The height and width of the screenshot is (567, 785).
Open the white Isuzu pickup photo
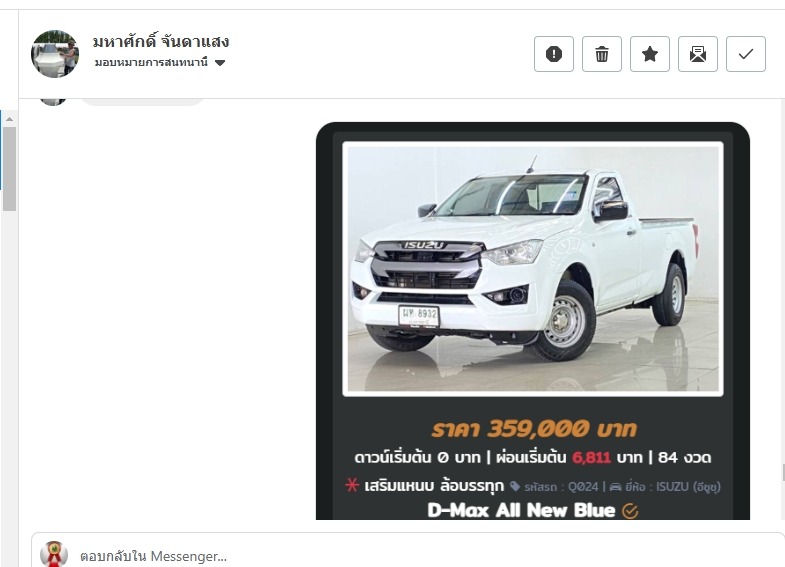[x=533, y=269]
